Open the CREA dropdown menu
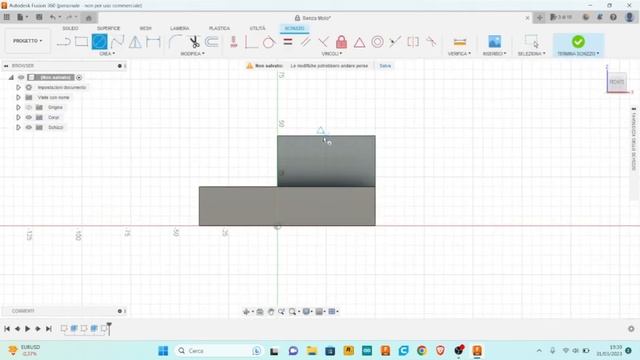Image resolution: width=640 pixels, height=360 pixels. pos(107,53)
